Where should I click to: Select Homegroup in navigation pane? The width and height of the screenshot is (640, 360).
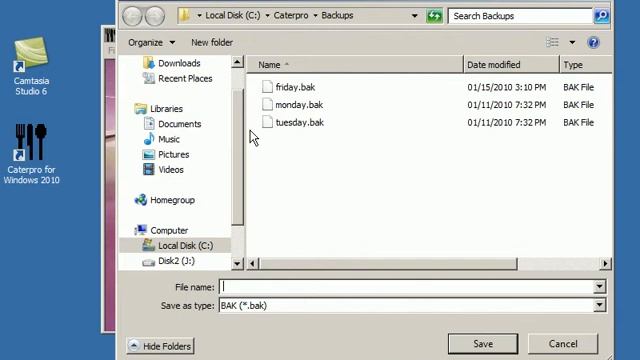click(172, 200)
